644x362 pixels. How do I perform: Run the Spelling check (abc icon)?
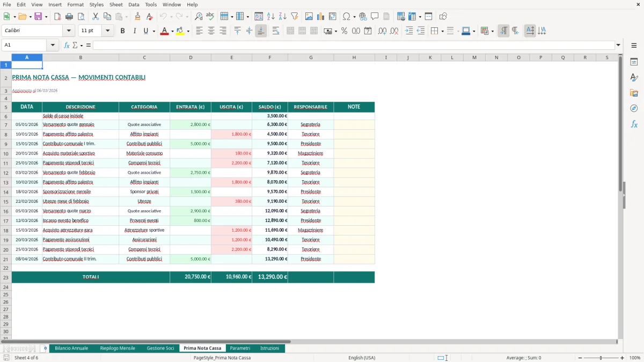[210, 17]
